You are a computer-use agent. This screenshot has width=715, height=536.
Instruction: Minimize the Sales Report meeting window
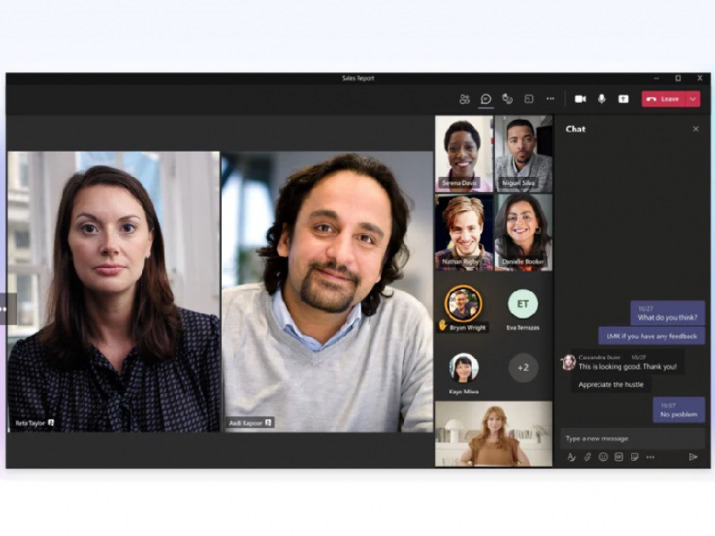(657, 78)
